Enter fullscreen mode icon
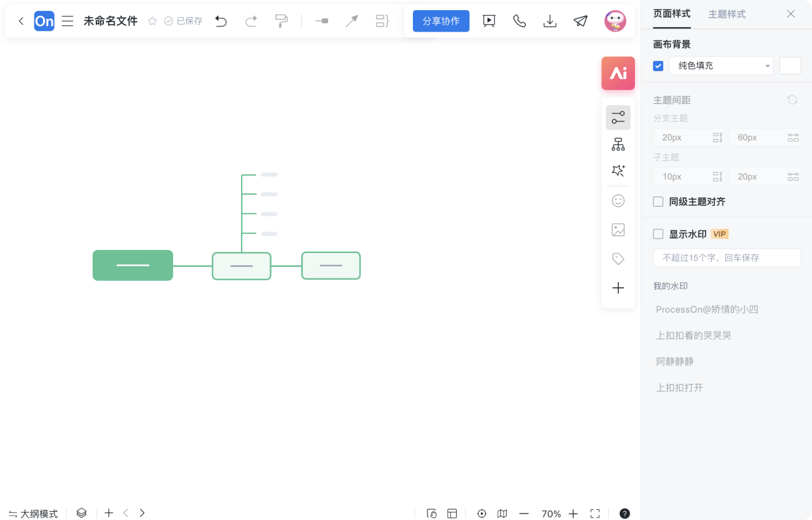This screenshot has height=520, width=812. click(x=595, y=514)
